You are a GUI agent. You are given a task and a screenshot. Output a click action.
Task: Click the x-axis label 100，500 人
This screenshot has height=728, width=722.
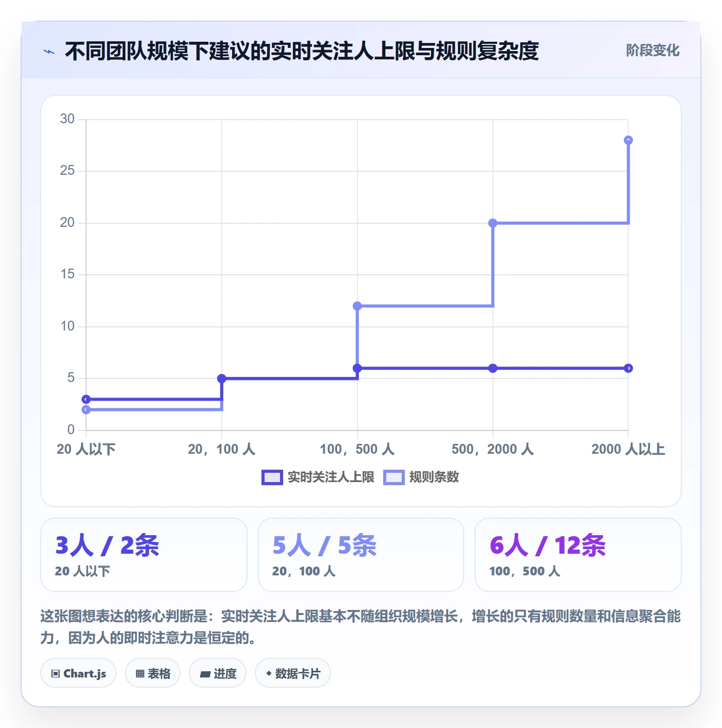click(x=357, y=449)
